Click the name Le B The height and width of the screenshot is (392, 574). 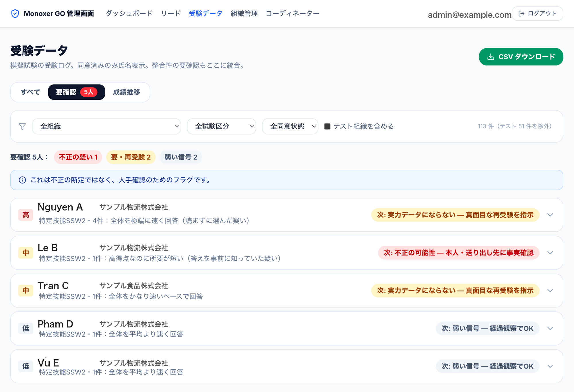pos(48,248)
